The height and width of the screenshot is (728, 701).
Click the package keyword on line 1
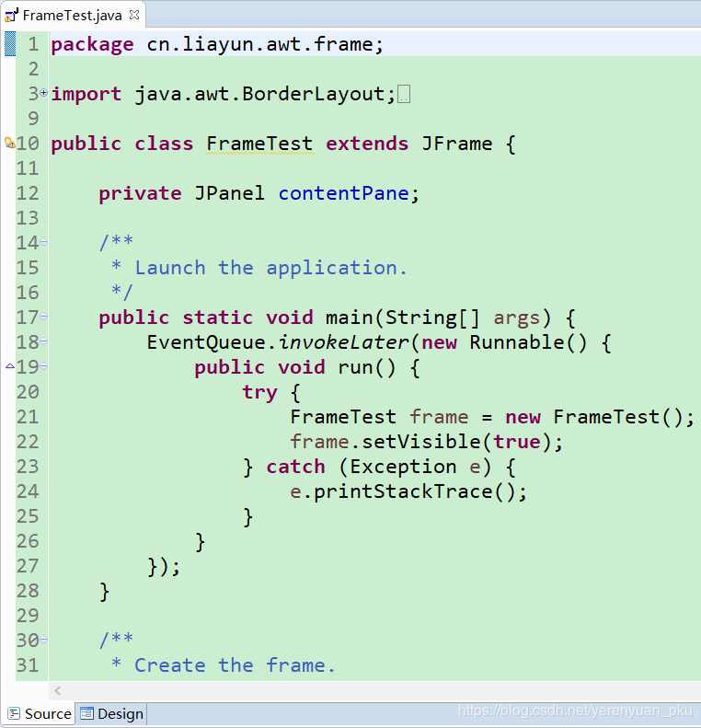[x=92, y=45]
